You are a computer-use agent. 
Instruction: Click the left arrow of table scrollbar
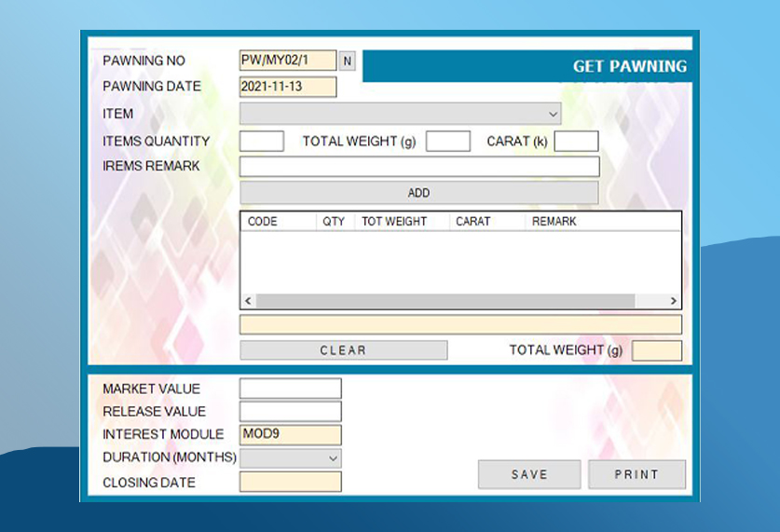tap(248, 301)
